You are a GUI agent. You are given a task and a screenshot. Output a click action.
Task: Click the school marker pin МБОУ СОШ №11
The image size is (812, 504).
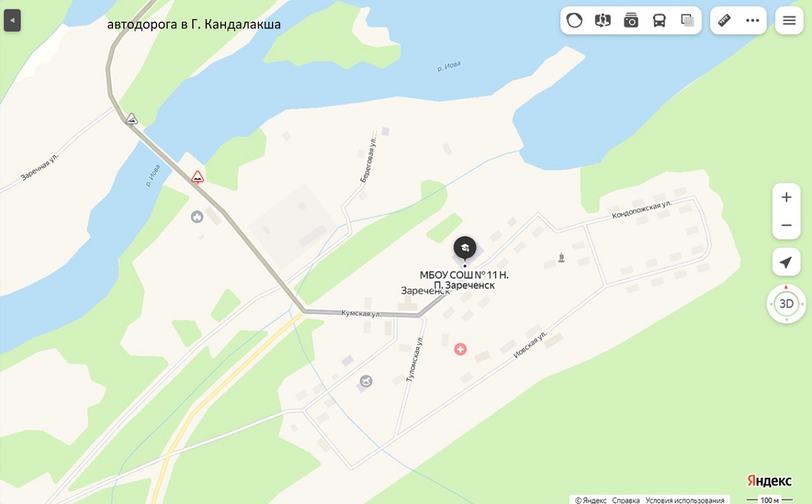tap(465, 249)
